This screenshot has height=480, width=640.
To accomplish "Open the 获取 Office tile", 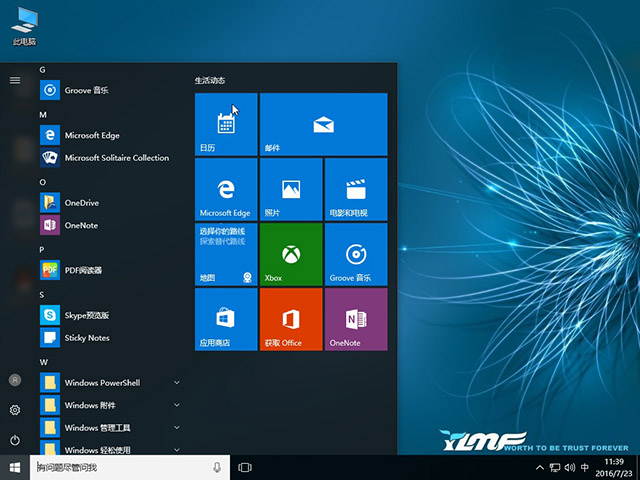I will 290,319.
